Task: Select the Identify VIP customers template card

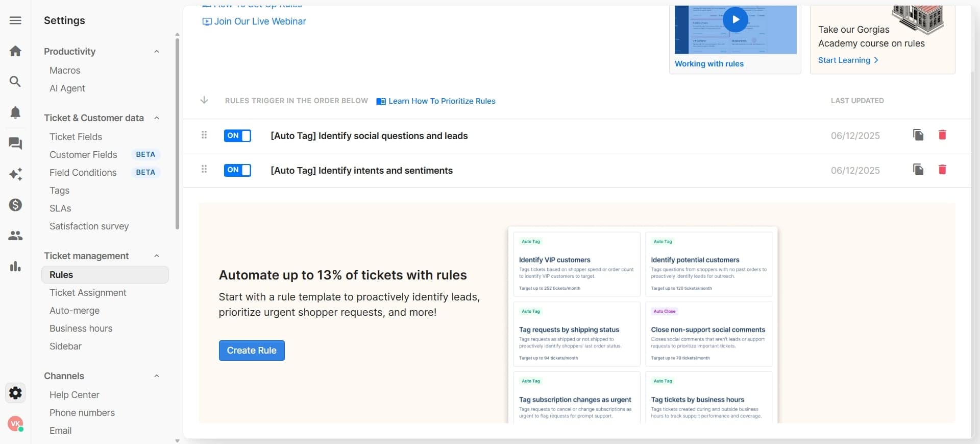Action: 576,264
